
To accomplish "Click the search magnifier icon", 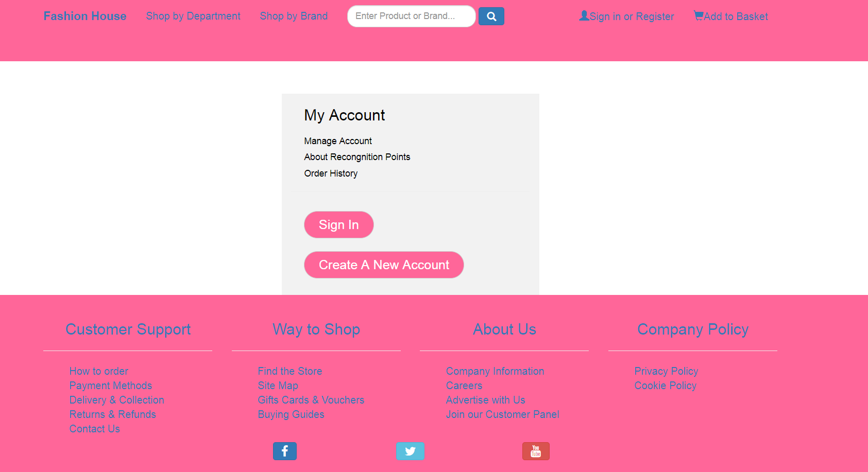I will [x=491, y=16].
